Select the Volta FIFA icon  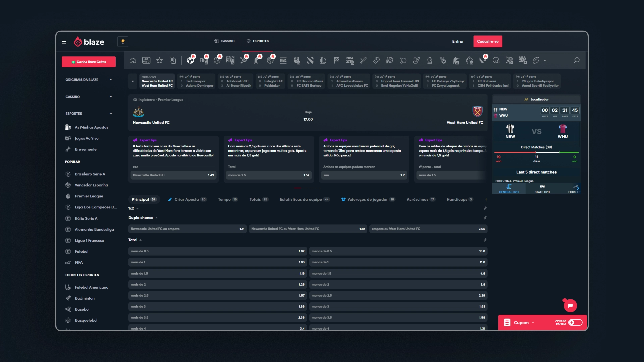point(230,60)
